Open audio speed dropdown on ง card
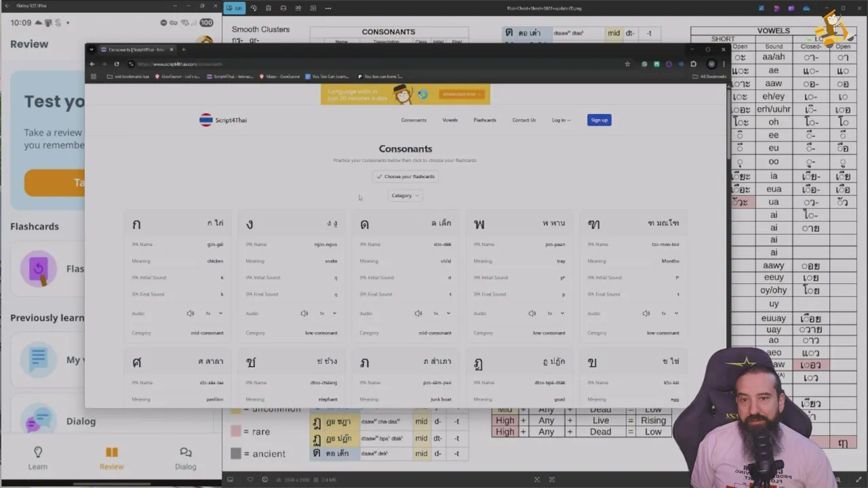Image resolution: width=868 pixels, height=488 pixels. (x=328, y=313)
